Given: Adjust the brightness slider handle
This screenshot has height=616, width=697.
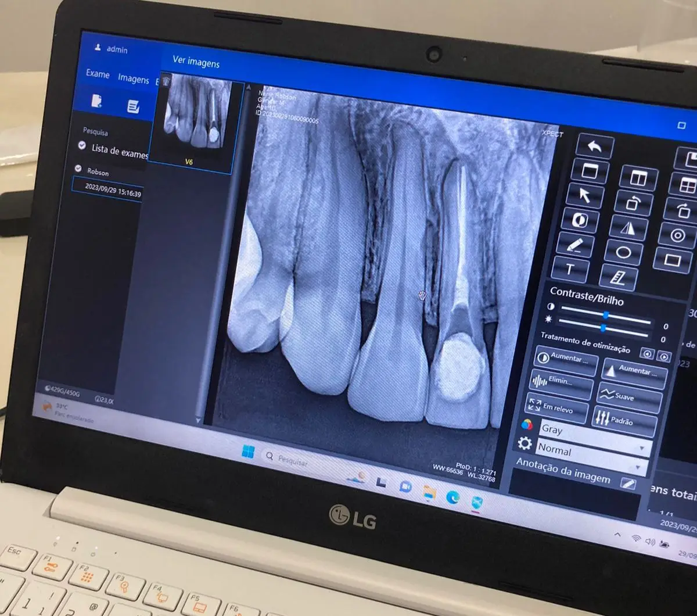Looking at the screenshot, I should (x=602, y=327).
